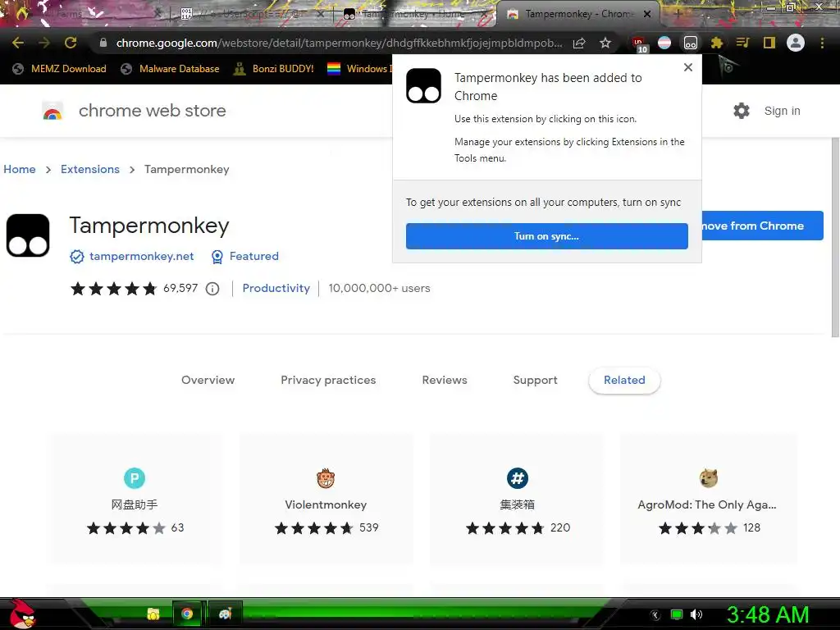Open the Extensions puzzle-piece menu
The height and width of the screenshot is (630, 840).
[x=717, y=43]
